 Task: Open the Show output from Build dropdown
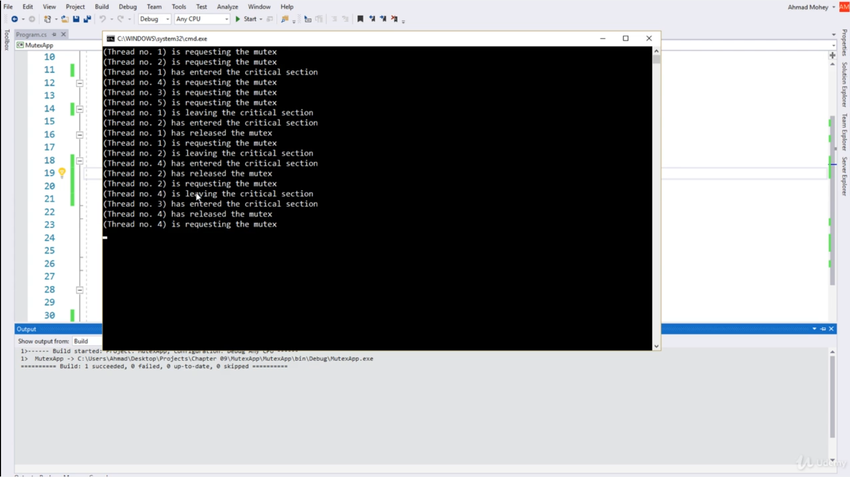click(87, 341)
